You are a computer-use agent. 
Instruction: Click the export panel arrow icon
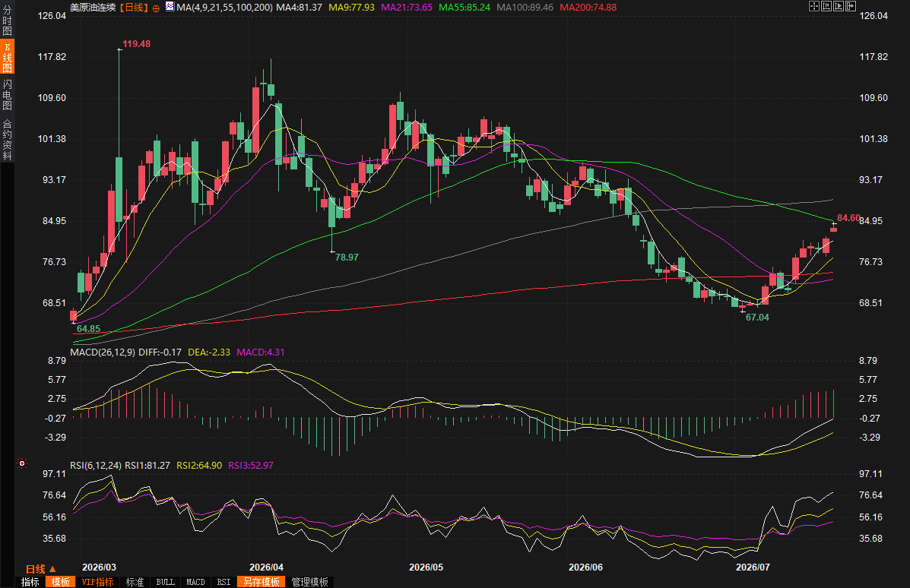click(x=851, y=6)
